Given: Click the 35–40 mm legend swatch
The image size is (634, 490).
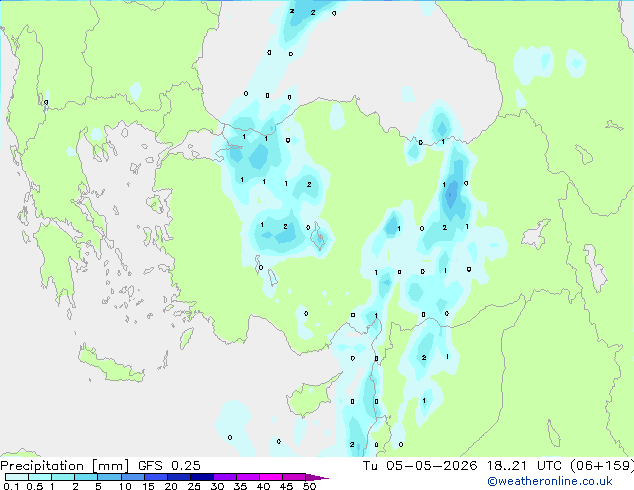Looking at the screenshot, I should [247, 477].
